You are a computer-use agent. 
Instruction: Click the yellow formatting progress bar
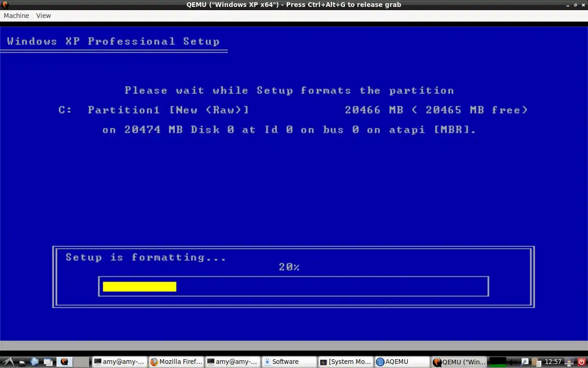[x=140, y=287]
